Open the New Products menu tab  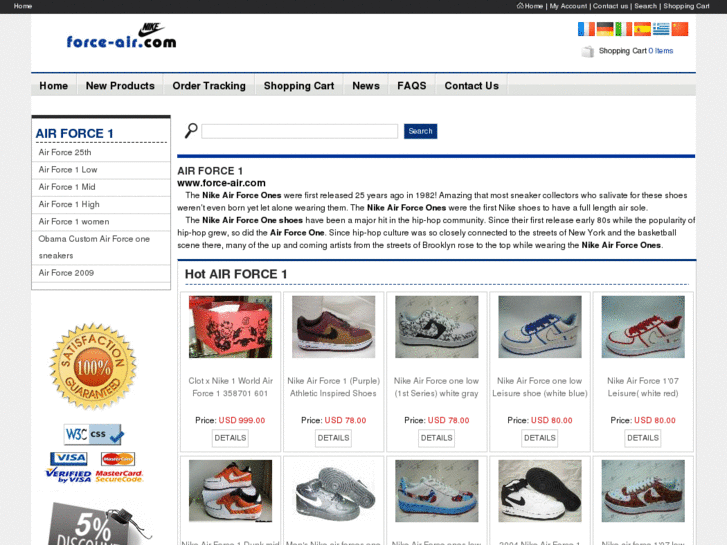pyautogui.click(x=120, y=86)
